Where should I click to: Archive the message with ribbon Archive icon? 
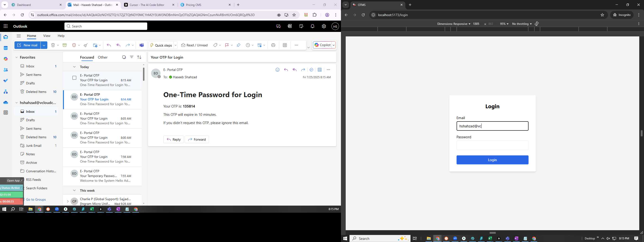point(64,45)
